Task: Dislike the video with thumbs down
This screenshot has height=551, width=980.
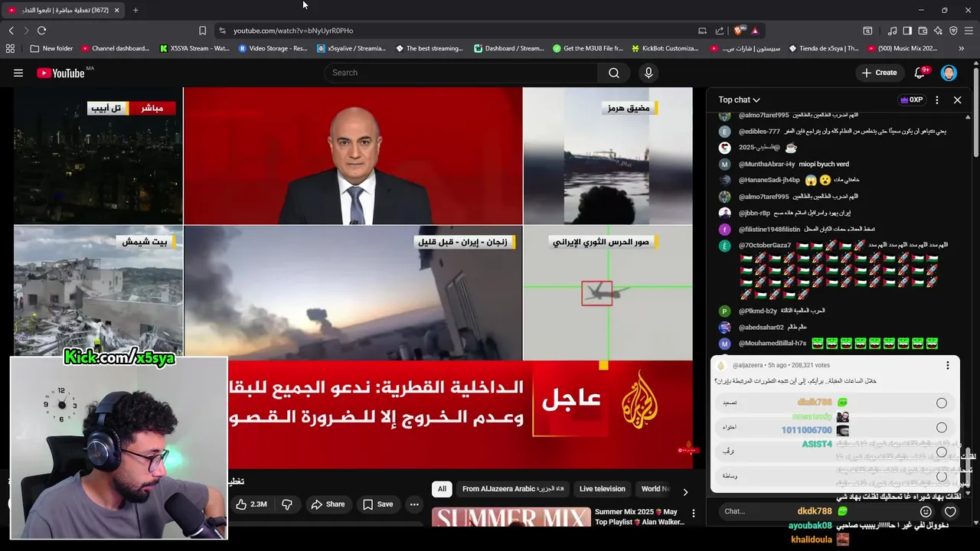Action: 287,504
